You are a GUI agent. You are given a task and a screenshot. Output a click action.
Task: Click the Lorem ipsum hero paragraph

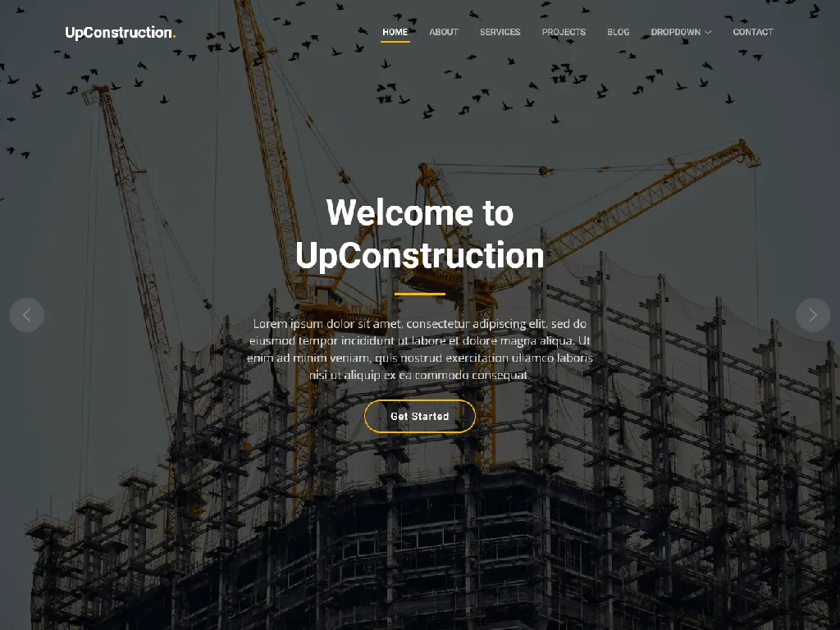click(x=419, y=349)
